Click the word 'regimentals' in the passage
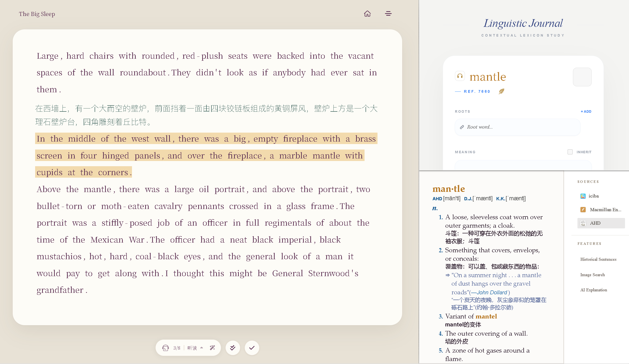Image resolution: width=629 pixels, height=364 pixels. coord(288,223)
